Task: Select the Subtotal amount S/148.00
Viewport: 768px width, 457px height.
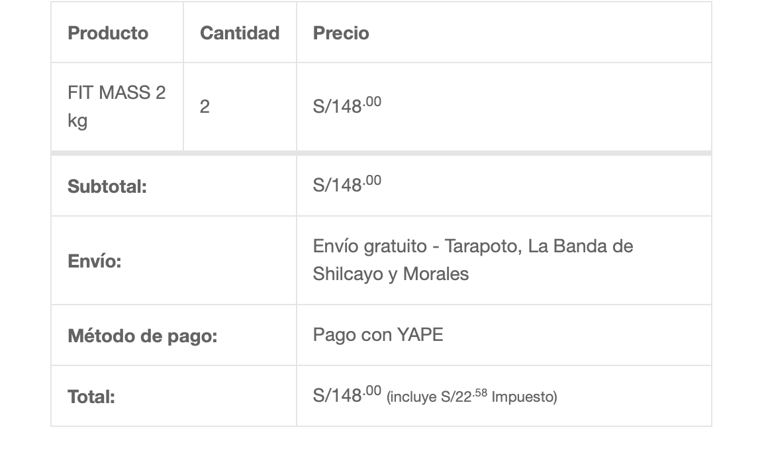Action: point(346,184)
